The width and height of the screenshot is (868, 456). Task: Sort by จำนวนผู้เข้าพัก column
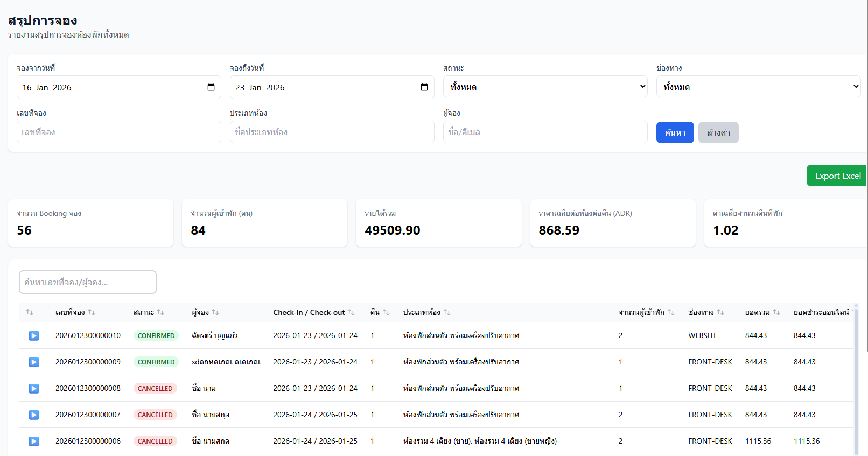point(671,312)
